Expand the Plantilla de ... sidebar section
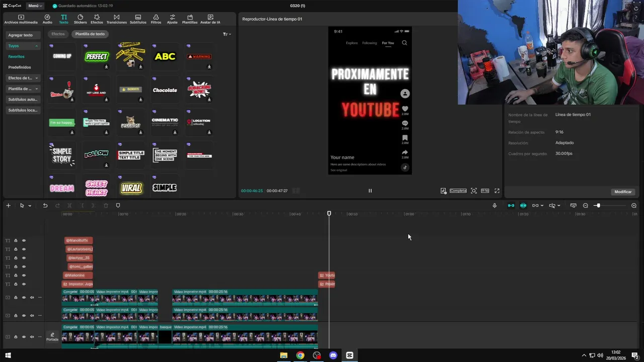 (x=36, y=88)
